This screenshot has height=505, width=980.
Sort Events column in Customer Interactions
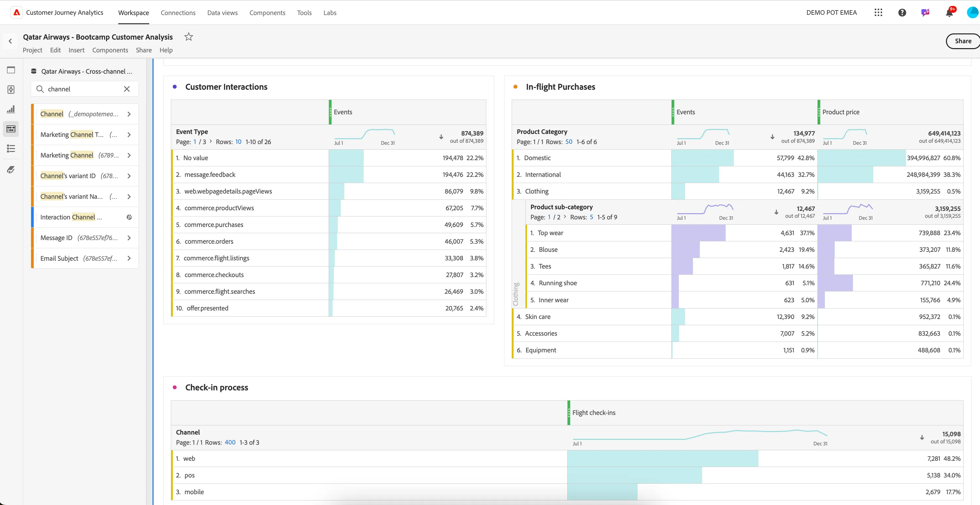441,137
